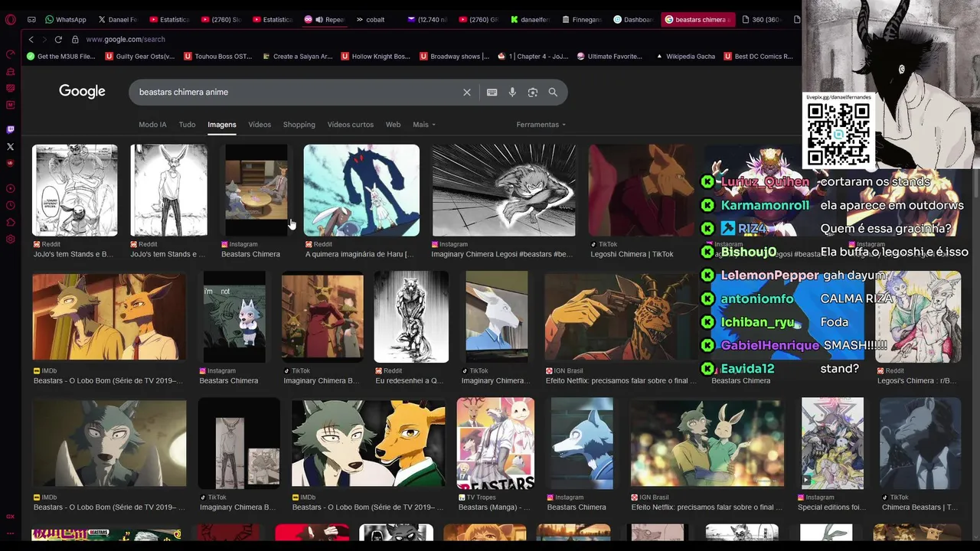
Task: Open thumbnail Imaginary Chimera Legosi #beastars
Action: click(x=504, y=191)
